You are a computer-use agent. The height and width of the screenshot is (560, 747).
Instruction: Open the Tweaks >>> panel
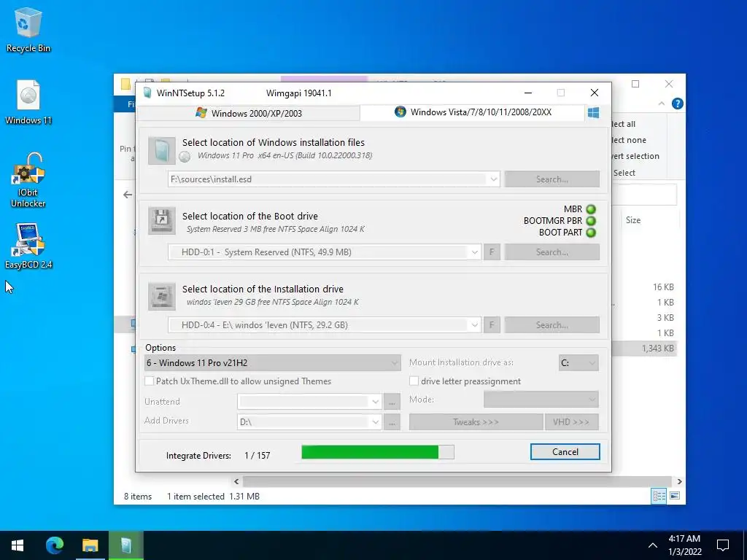coord(476,422)
